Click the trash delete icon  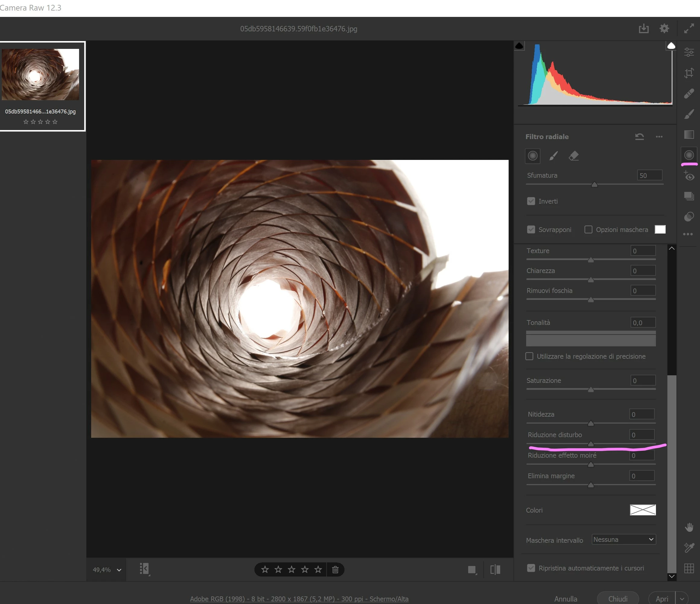pos(335,570)
